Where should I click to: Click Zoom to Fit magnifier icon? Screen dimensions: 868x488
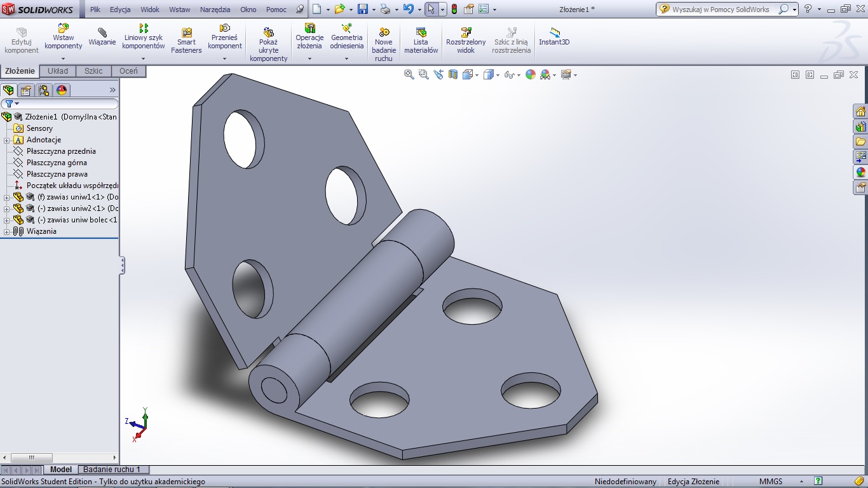(409, 74)
